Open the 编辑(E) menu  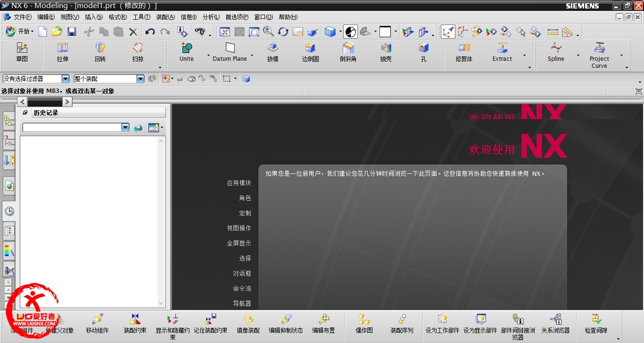coord(46,17)
